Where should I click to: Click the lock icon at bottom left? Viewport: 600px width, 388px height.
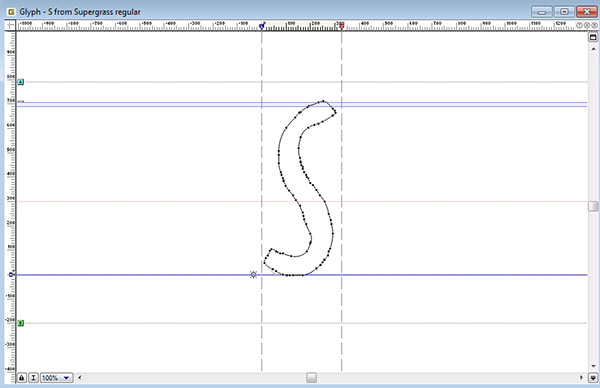[21, 378]
